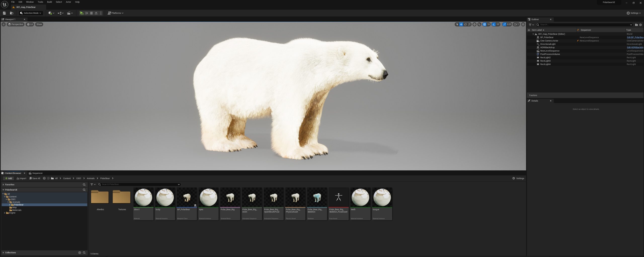Select the rotate transform tool in the viewport
The width and height of the screenshot is (644, 257).
coord(465,24)
